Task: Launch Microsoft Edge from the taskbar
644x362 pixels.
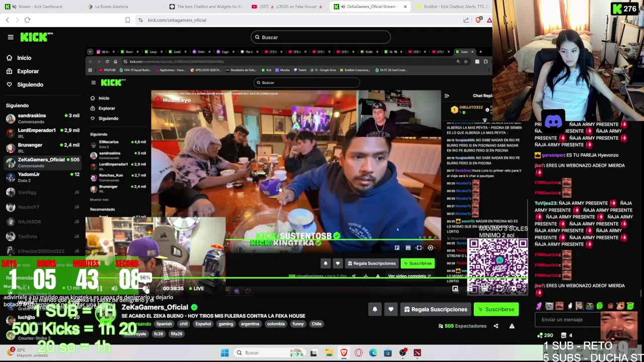Action: 373,352
